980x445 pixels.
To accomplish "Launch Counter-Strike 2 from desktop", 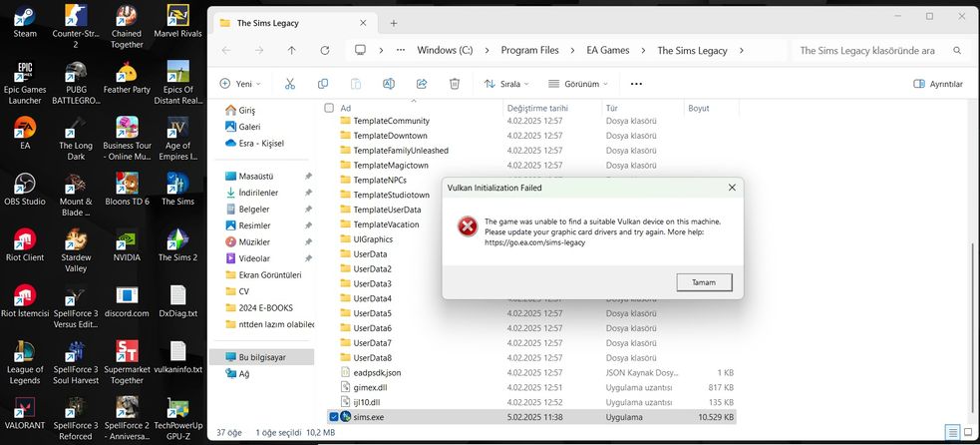I will 76,26.
